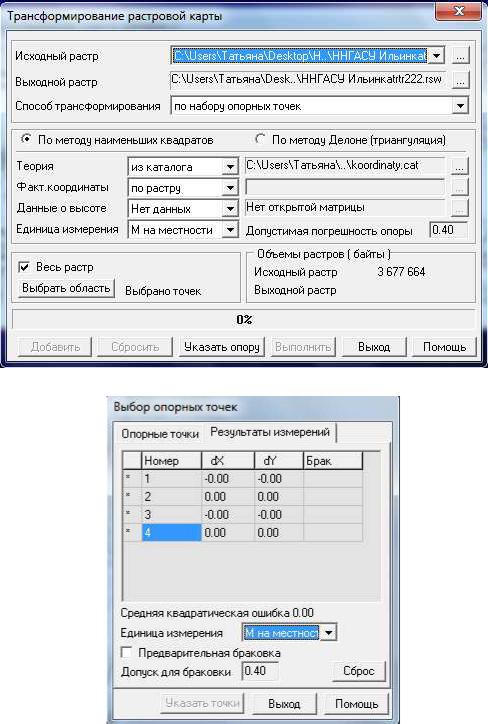The image size is (488, 724).
Task: Click the 'Указать опору' button
Action: [x=222, y=347]
